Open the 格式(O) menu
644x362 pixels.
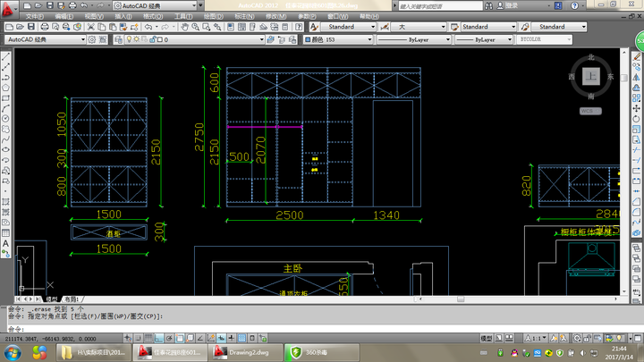[x=153, y=16]
